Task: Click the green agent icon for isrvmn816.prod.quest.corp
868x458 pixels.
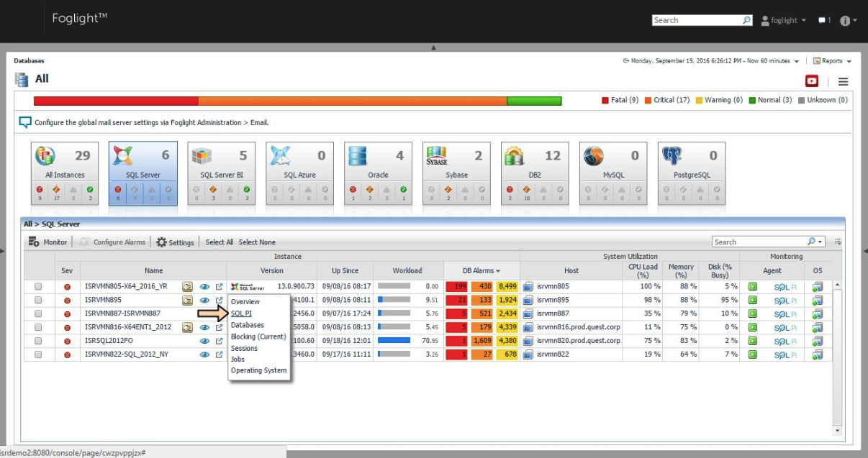Action: coord(753,327)
